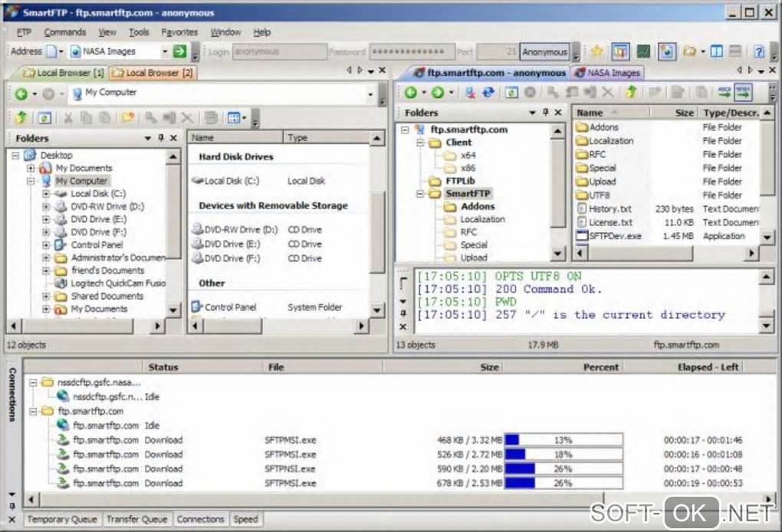Click the Reconnect icon in remote toolbar
The height and width of the screenshot is (532, 782).
488,92
